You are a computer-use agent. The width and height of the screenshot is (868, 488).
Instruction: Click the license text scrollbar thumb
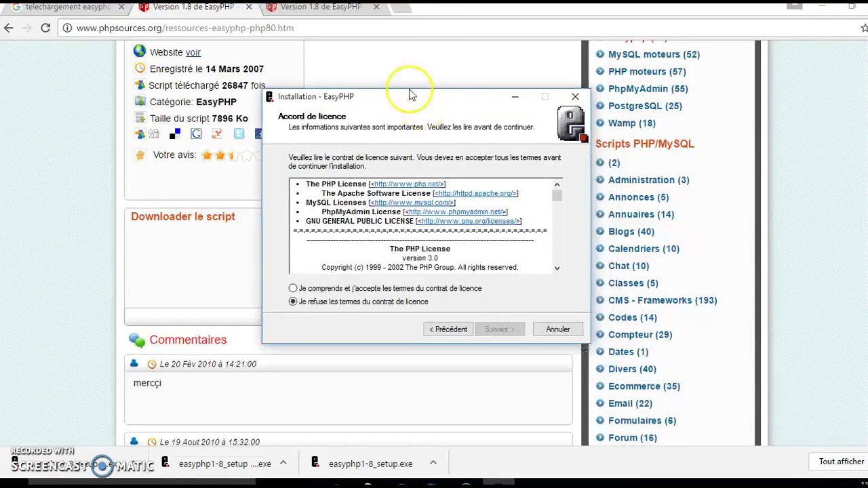(x=557, y=195)
